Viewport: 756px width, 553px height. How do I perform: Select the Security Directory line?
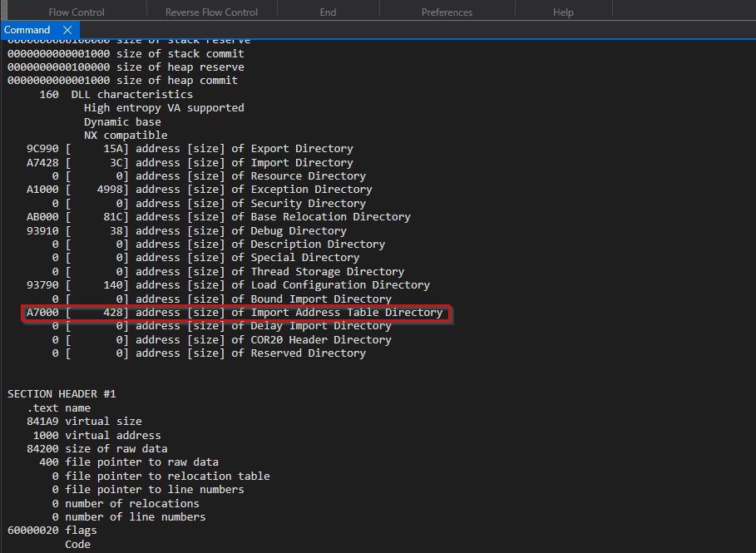tap(210, 204)
